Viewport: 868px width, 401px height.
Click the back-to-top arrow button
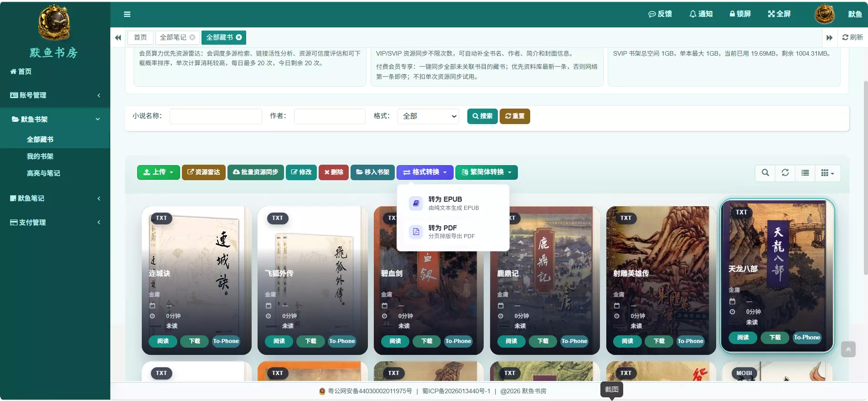point(848,349)
